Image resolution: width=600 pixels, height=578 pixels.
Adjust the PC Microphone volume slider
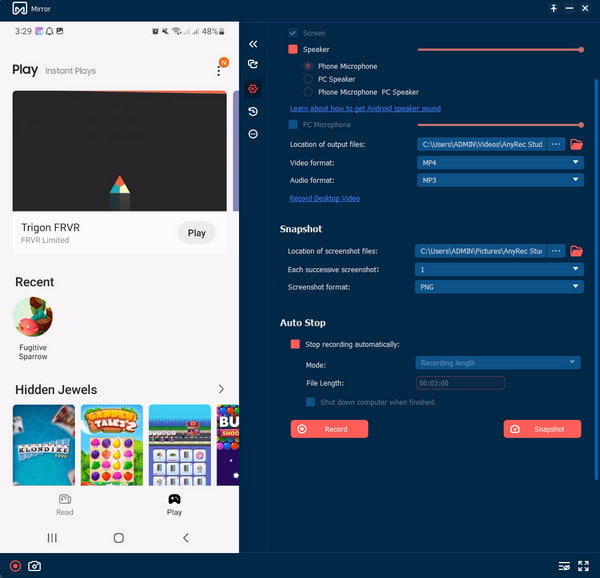pyautogui.click(x=500, y=125)
